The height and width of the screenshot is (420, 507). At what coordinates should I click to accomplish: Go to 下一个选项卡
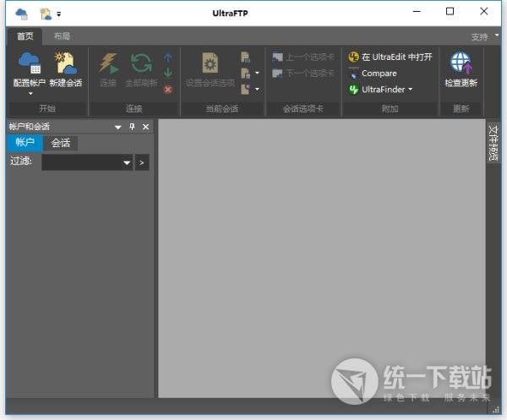(303, 73)
